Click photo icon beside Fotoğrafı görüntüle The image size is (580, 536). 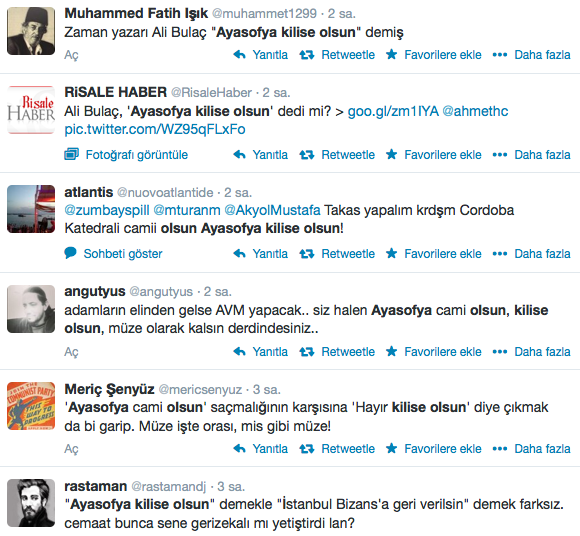(72, 154)
